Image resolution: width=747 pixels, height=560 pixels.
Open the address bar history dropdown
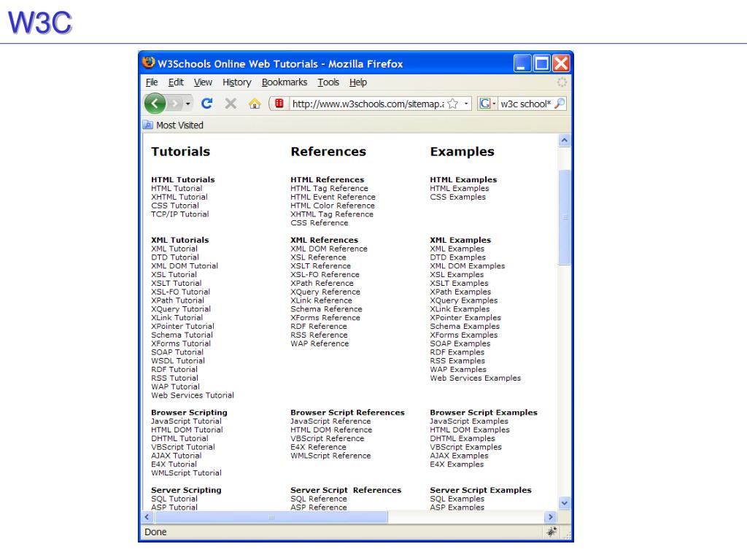pos(466,104)
